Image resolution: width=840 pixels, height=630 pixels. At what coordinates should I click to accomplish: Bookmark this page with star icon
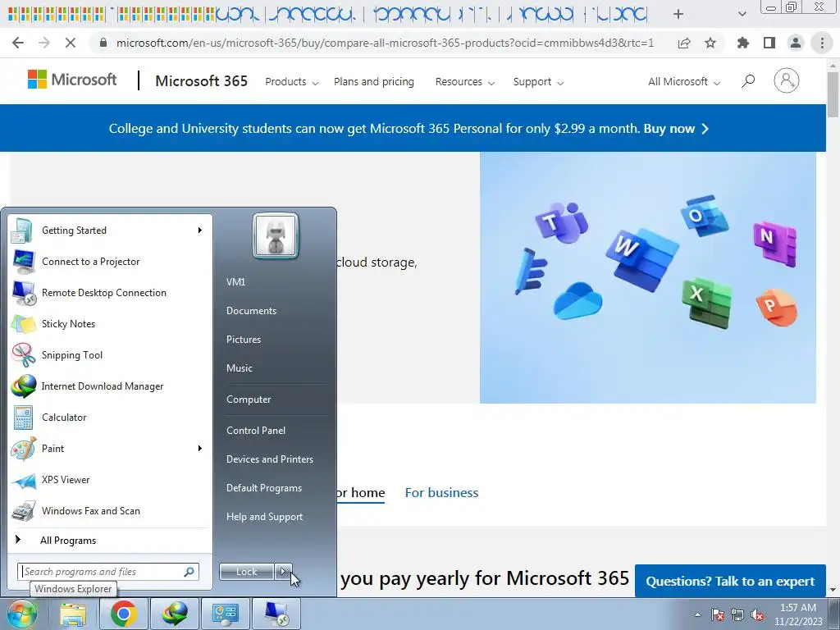[710, 43]
